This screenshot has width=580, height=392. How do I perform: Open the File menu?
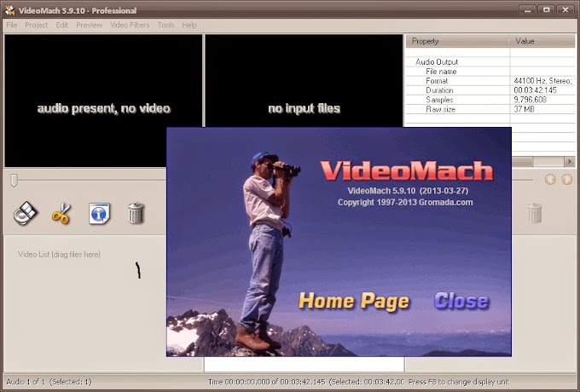click(x=12, y=25)
